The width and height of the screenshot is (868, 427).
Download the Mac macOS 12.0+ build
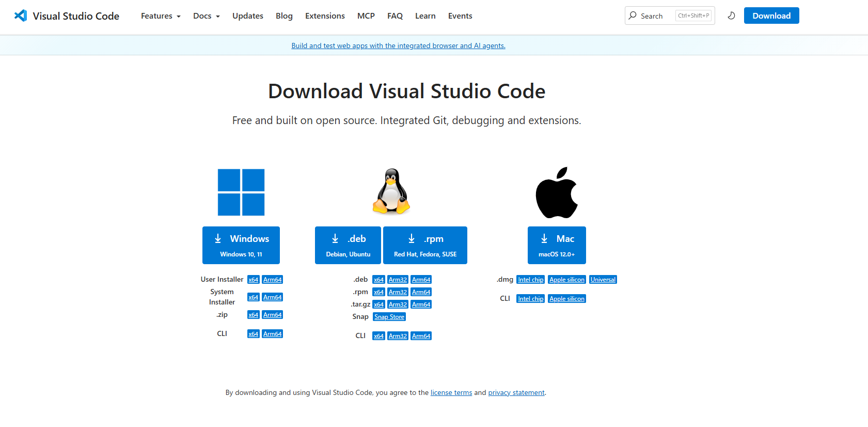557,245
